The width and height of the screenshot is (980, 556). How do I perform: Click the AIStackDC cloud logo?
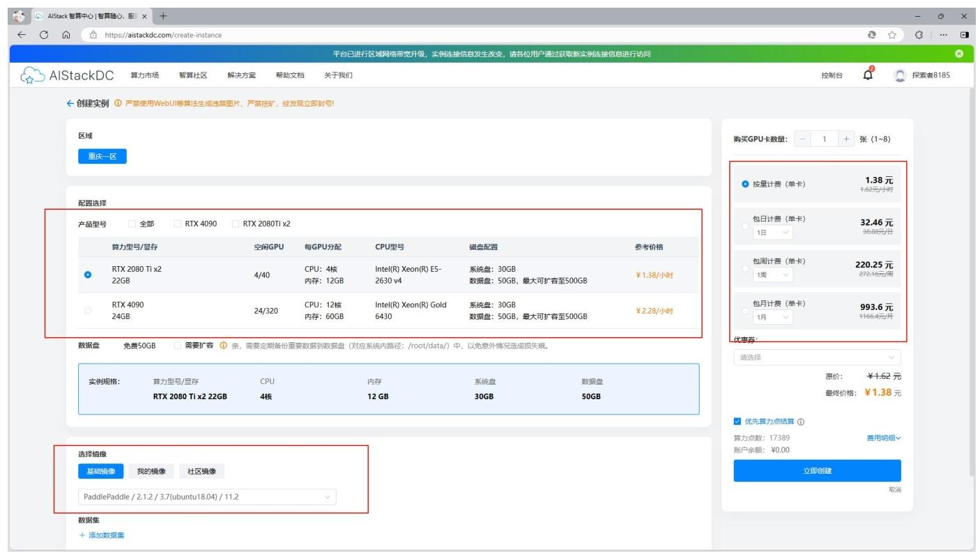33,76
